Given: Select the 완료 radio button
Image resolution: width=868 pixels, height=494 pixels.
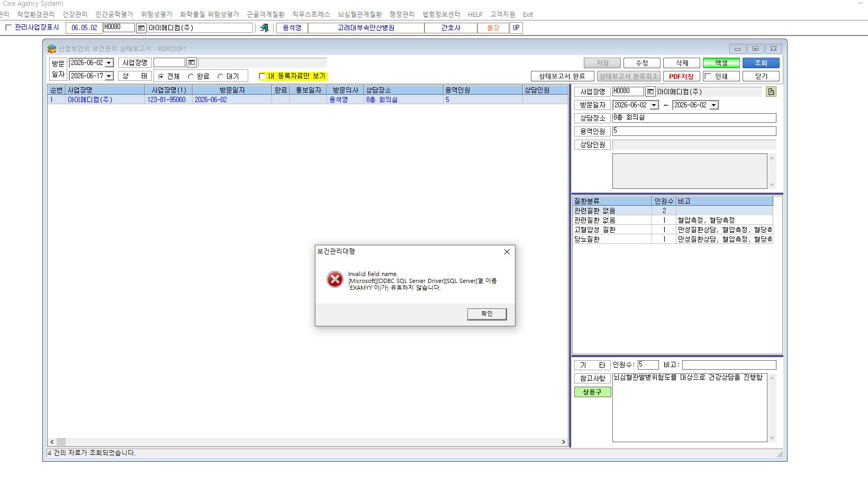Looking at the screenshot, I should [191, 77].
